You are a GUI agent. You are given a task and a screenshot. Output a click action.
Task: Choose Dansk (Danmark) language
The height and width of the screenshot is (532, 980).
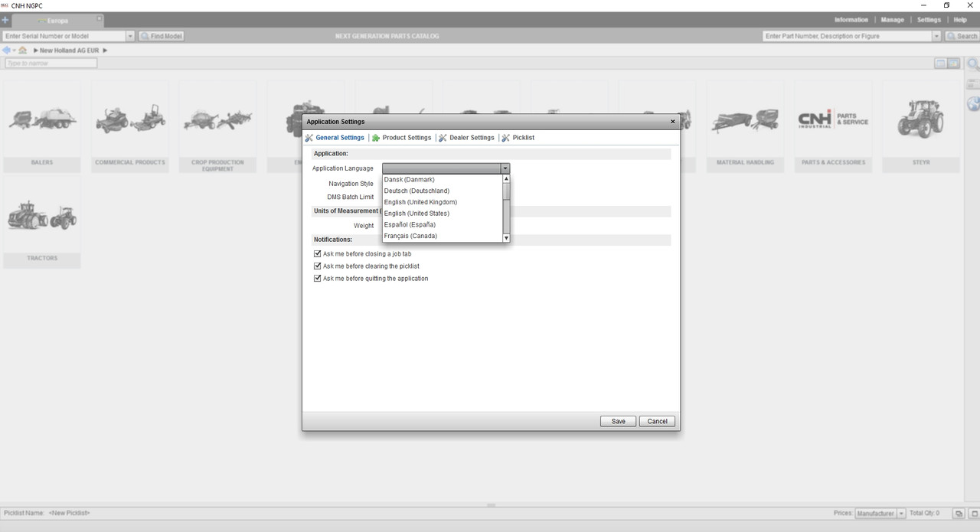coord(443,180)
